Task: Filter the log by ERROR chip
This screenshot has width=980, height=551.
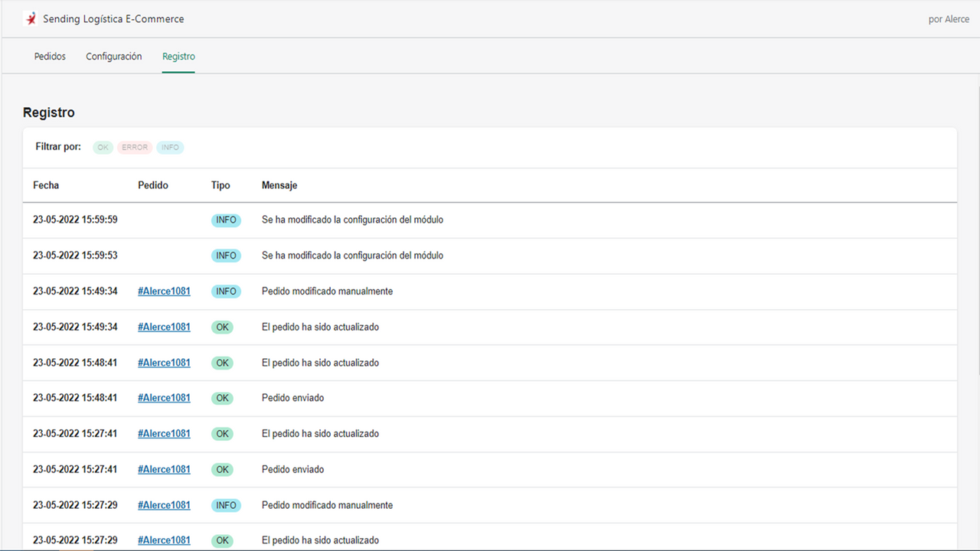Action: 135,148
